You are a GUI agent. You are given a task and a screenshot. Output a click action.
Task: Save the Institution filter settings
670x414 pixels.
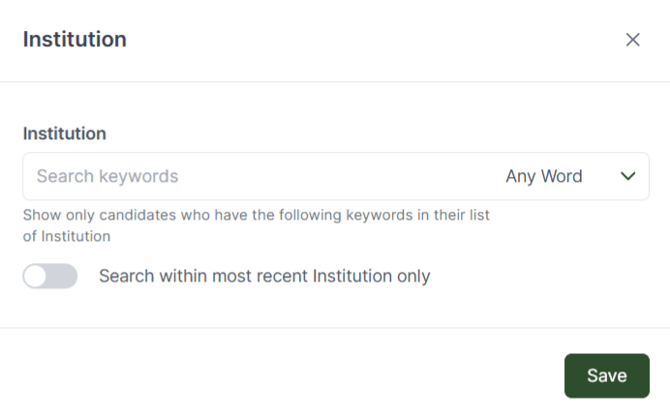(606, 376)
